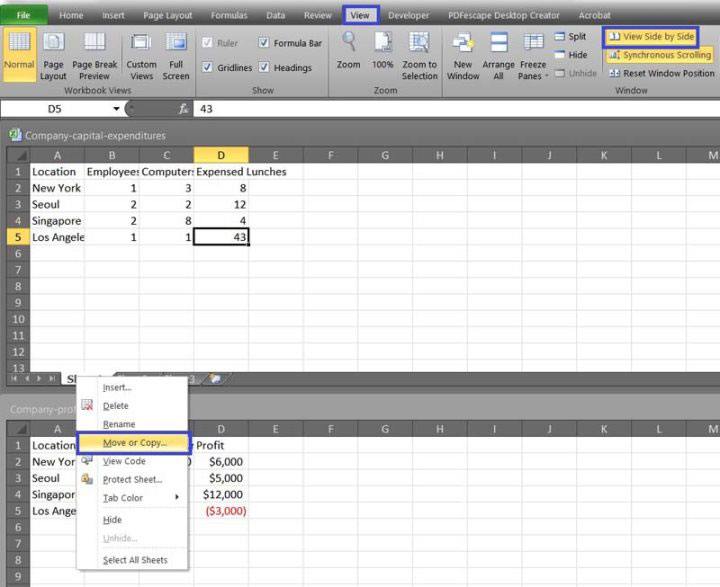Screen dimensions: 720x587
Task: Click cell containing Seoul in top workbook
Action: 57,204
